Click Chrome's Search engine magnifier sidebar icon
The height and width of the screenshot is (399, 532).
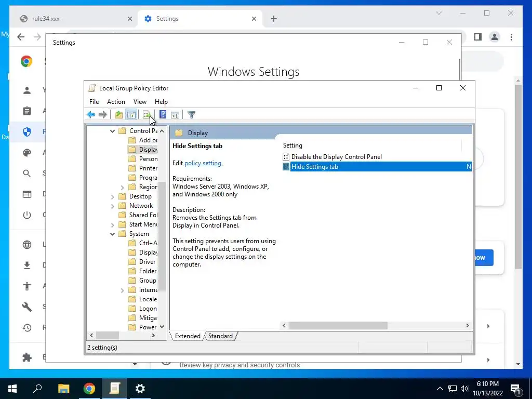(x=27, y=174)
